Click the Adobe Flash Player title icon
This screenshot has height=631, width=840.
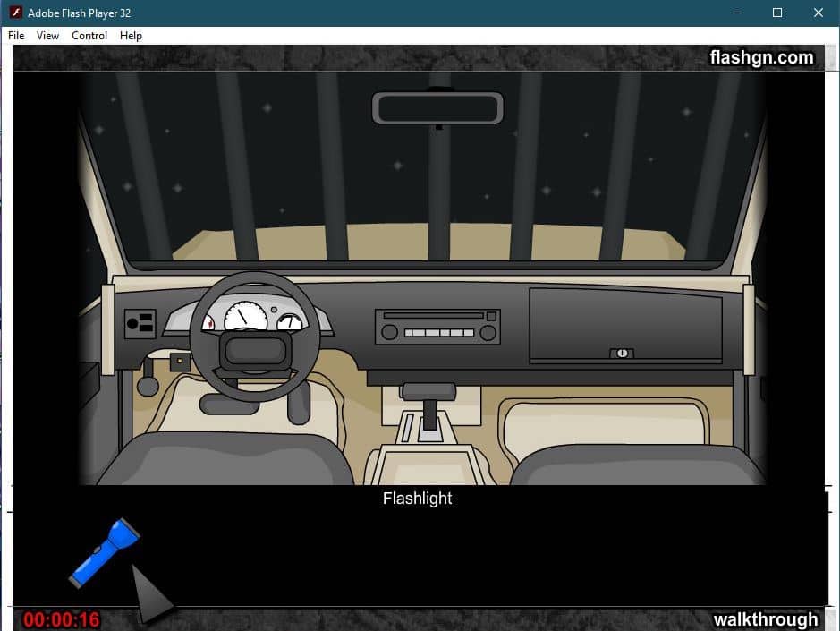tap(14, 13)
